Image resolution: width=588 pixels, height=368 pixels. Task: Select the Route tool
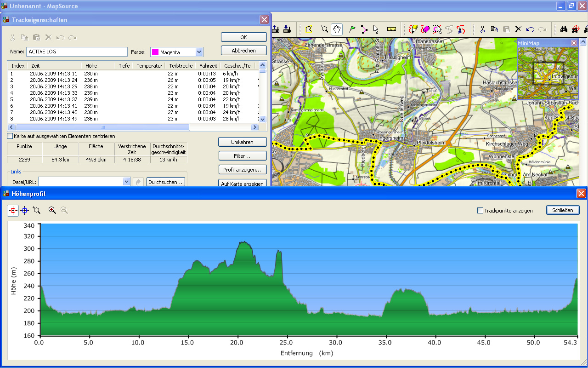point(364,29)
